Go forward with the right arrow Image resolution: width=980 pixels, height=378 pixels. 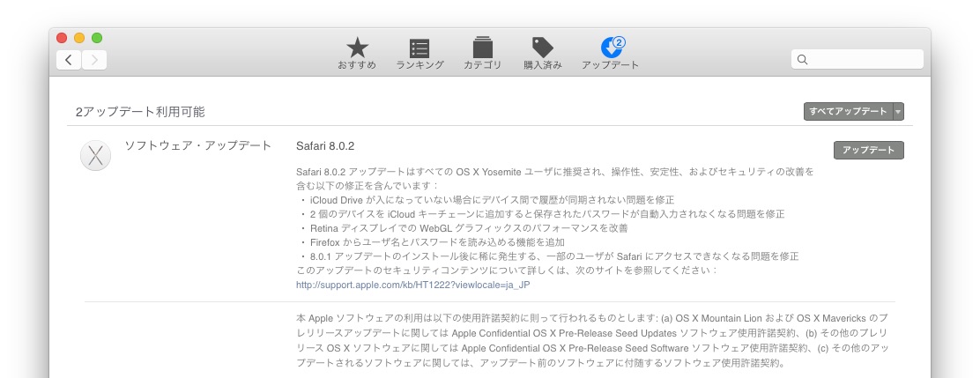click(x=94, y=60)
